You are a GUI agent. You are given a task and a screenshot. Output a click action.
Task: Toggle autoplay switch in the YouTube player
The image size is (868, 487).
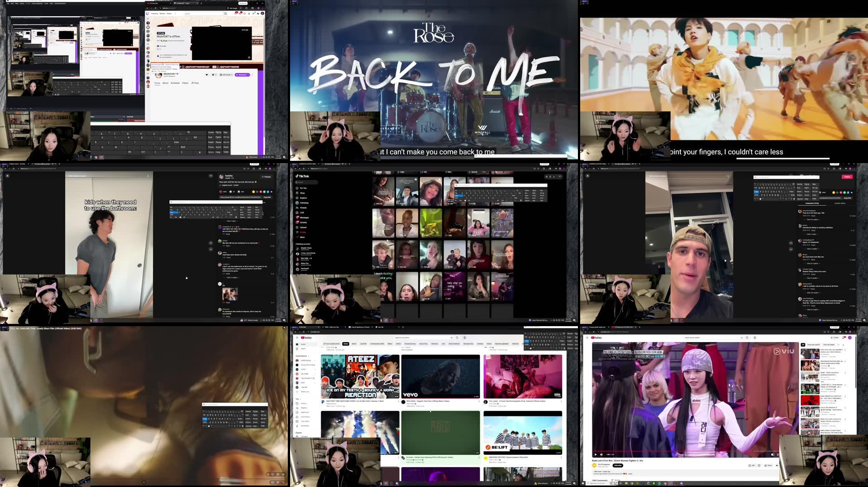773,454
